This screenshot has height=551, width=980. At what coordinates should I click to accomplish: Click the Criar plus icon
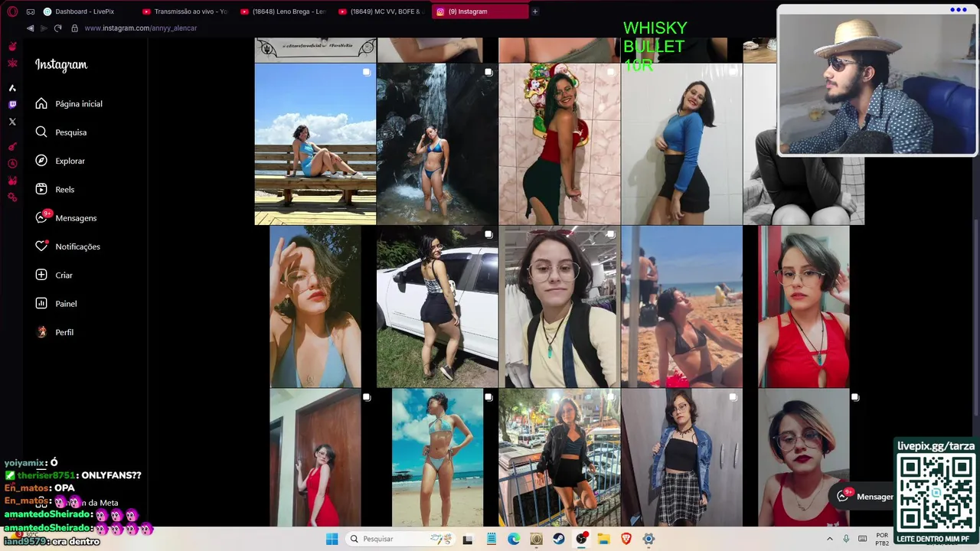pyautogui.click(x=41, y=275)
